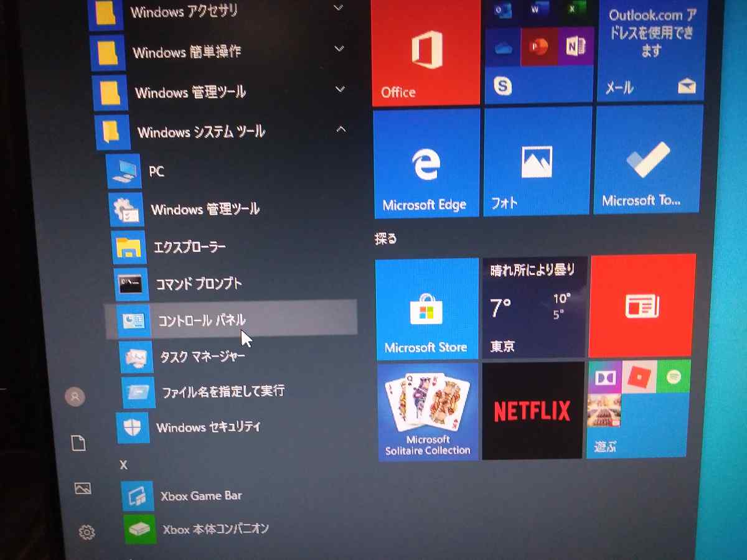Open the コマンド プロンプト icon
The image size is (747, 560).
(x=131, y=284)
